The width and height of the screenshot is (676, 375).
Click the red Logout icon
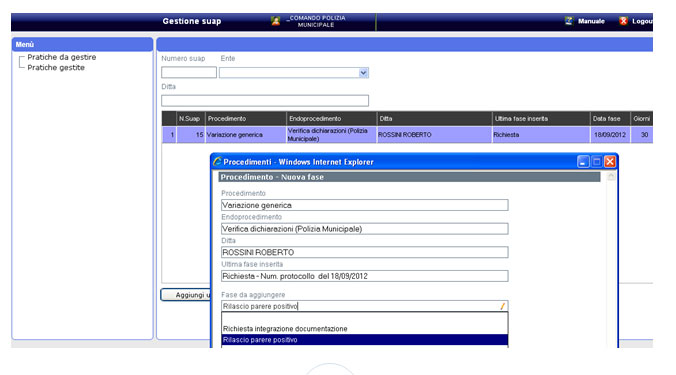point(623,21)
